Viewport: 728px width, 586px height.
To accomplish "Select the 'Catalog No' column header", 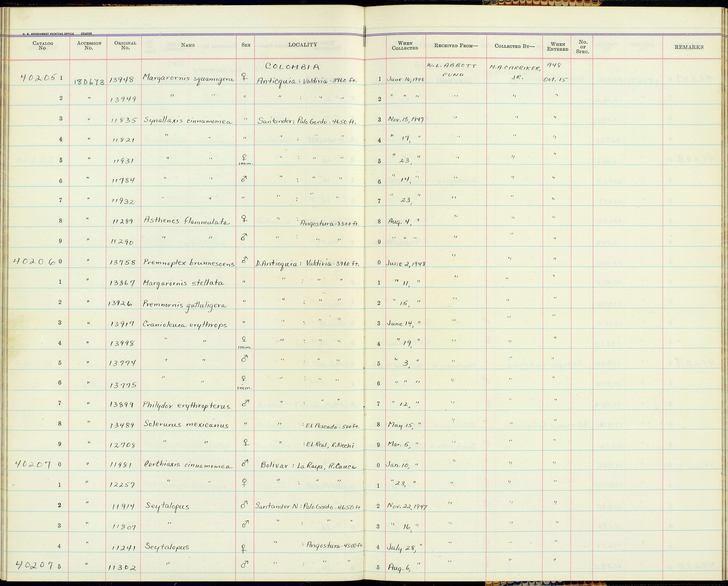I will (43, 45).
